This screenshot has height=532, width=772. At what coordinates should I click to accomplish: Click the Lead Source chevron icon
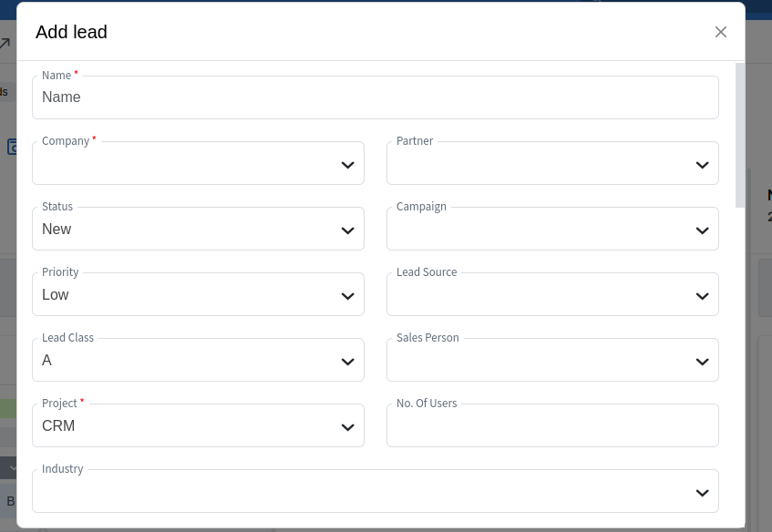[x=702, y=296]
